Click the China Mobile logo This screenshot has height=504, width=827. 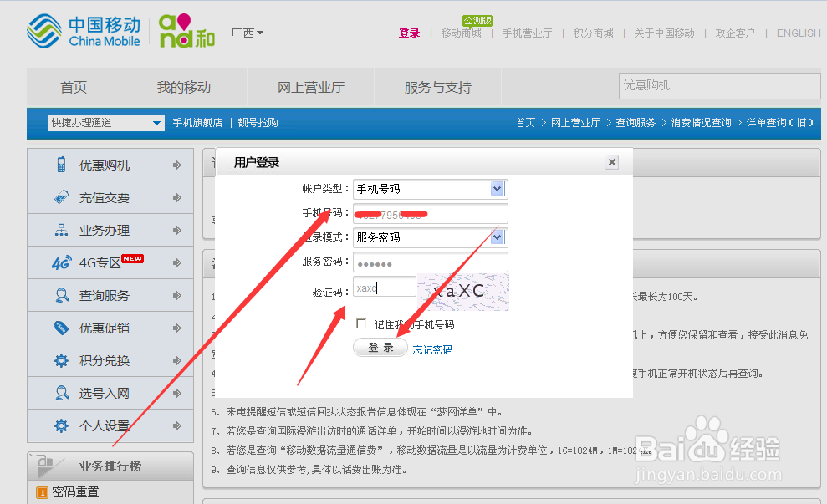pos(84,32)
